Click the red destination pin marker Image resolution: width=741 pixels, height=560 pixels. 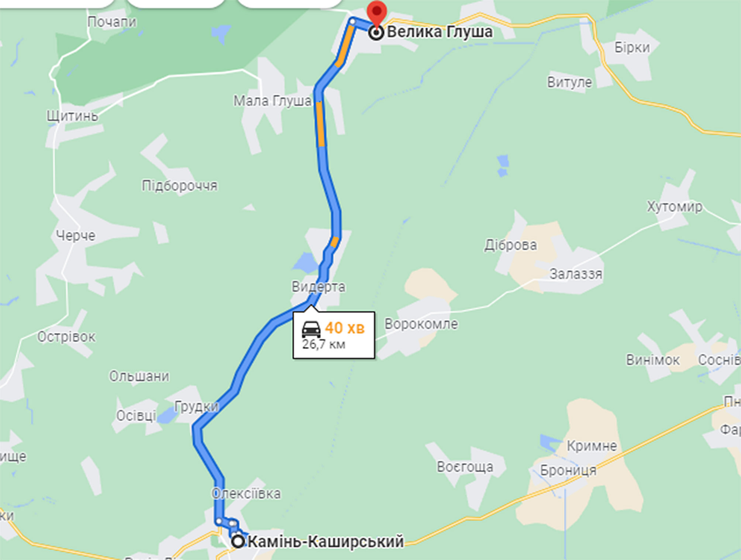coord(377,13)
